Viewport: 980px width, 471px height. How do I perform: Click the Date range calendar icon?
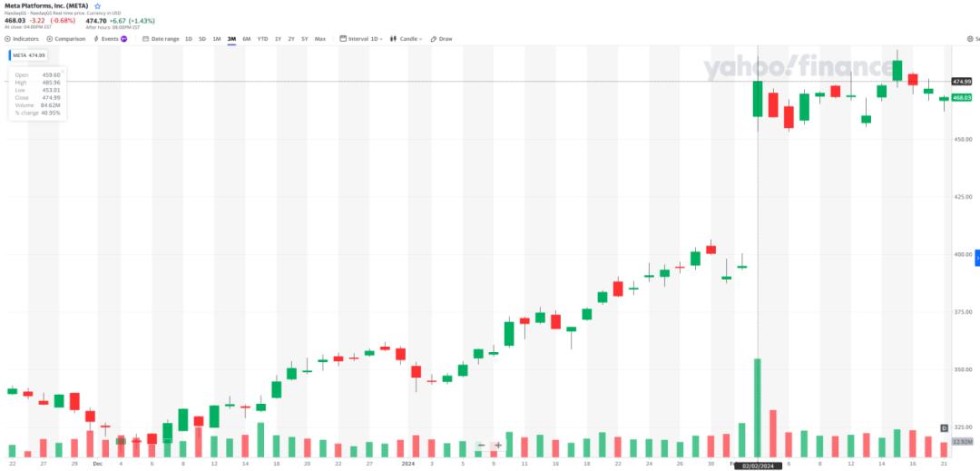(x=146, y=39)
